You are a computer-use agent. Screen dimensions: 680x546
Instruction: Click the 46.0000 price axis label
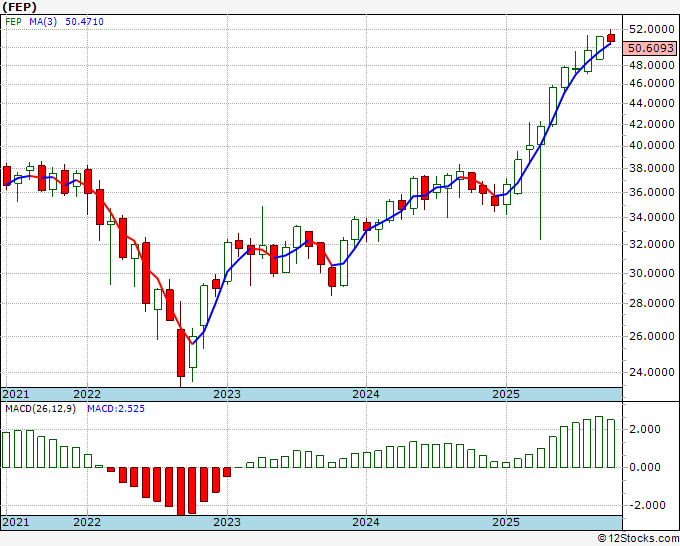tap(652, 83)
